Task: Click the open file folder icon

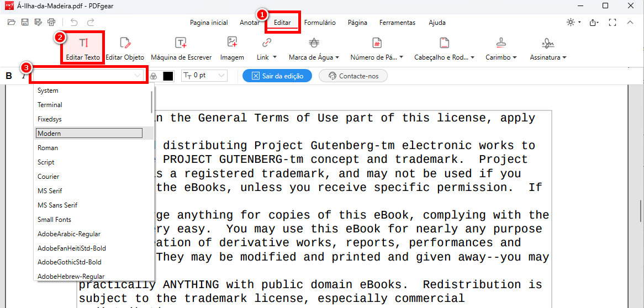Action: pyautogui.click(x=12, y=22)
